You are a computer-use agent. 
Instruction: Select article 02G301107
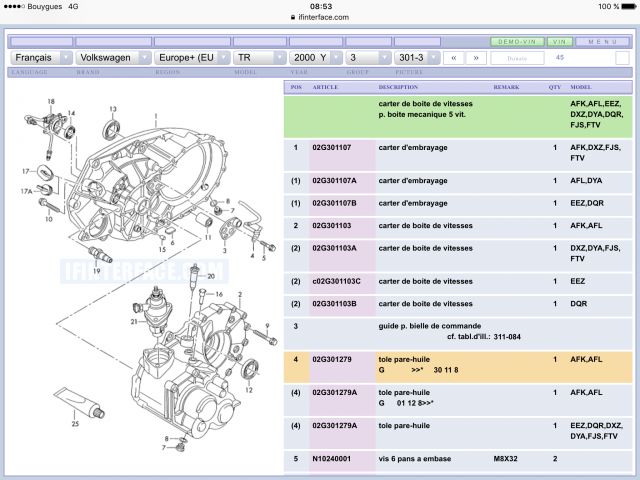click(332, 147)
